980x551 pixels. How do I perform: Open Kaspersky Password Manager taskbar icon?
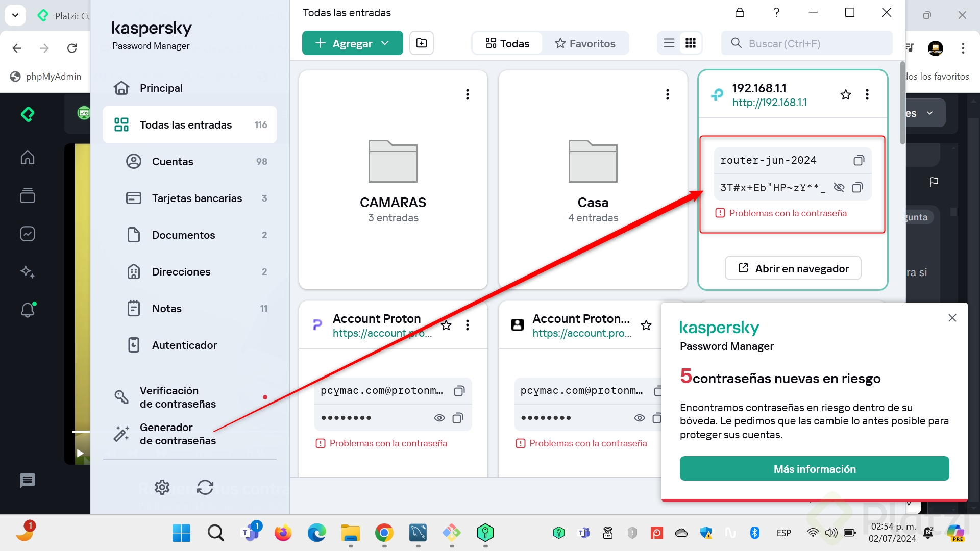pyautogui.click(x=485, y=533)
